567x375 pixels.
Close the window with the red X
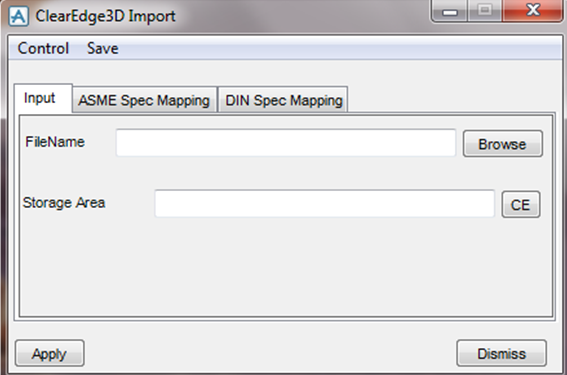tap(532, 11)
